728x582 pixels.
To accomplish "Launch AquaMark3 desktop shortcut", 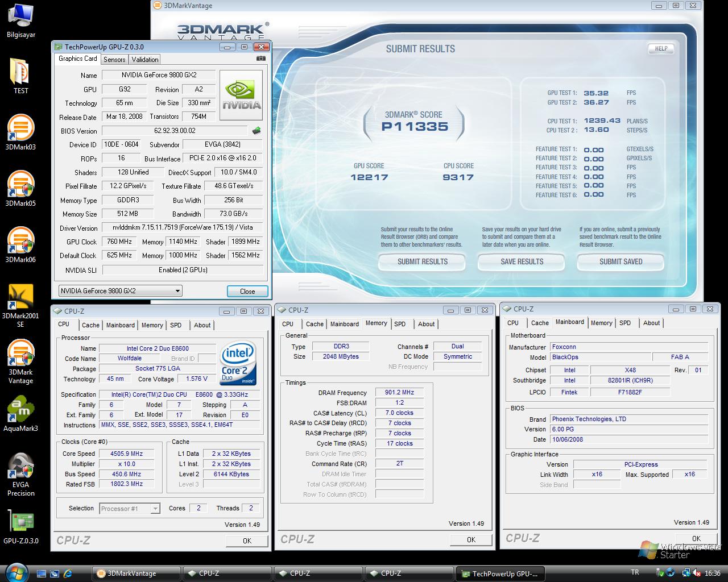I will (20, 414).
